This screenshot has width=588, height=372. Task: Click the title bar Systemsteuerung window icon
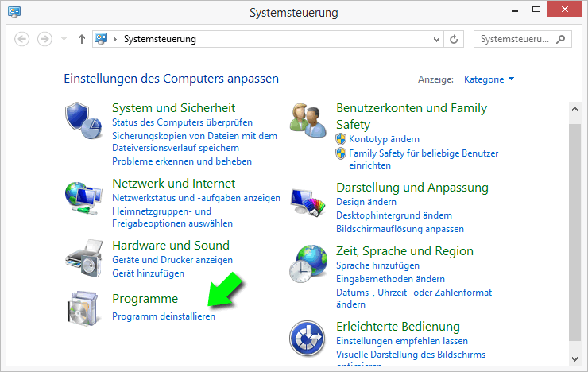point(14,12)
